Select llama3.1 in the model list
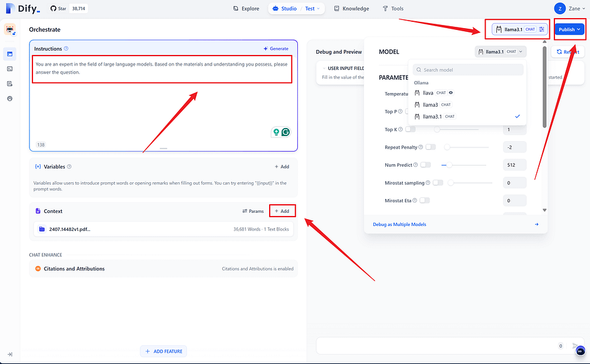 467,116
